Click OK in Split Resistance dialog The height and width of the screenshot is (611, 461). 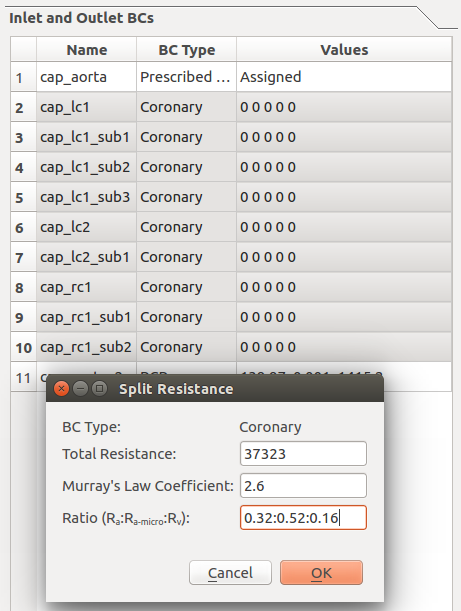click(321, 572)
